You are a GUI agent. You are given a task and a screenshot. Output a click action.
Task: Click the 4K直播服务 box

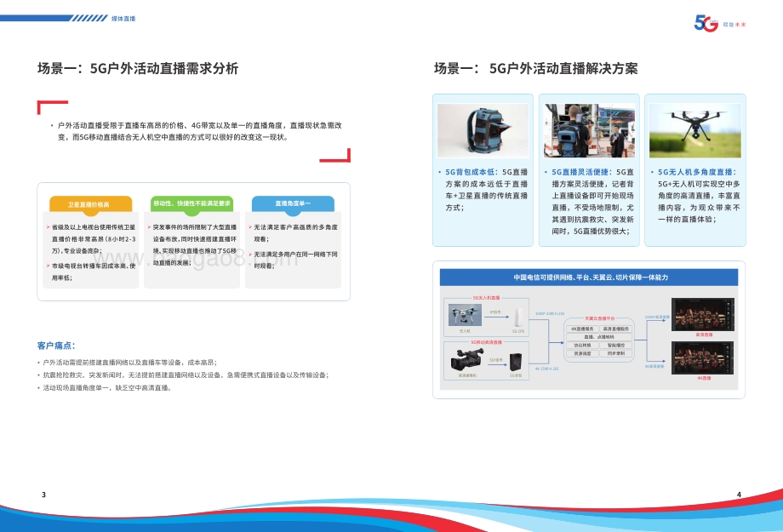click(582, 329)
